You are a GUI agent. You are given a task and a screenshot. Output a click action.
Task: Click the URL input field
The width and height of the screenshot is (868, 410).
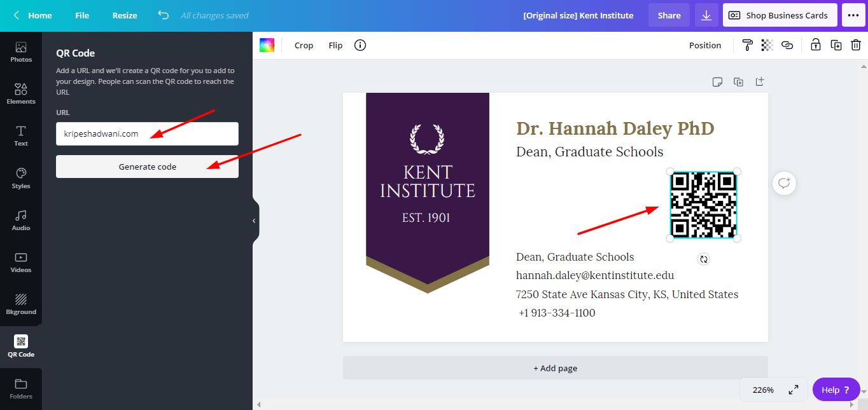click(x=147, y=133)
